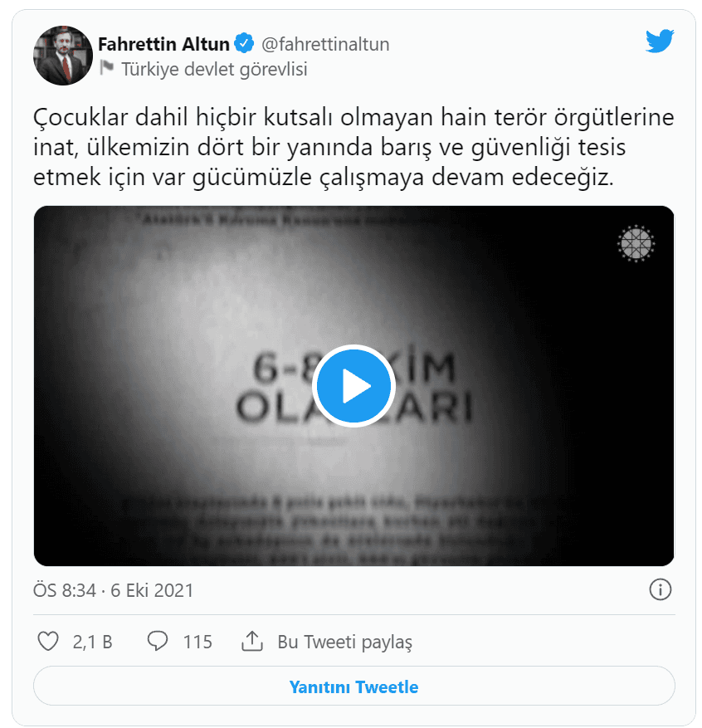Click the Twitter bird logo
This screenshot has height=728, width=702.
tap(660, 41)
